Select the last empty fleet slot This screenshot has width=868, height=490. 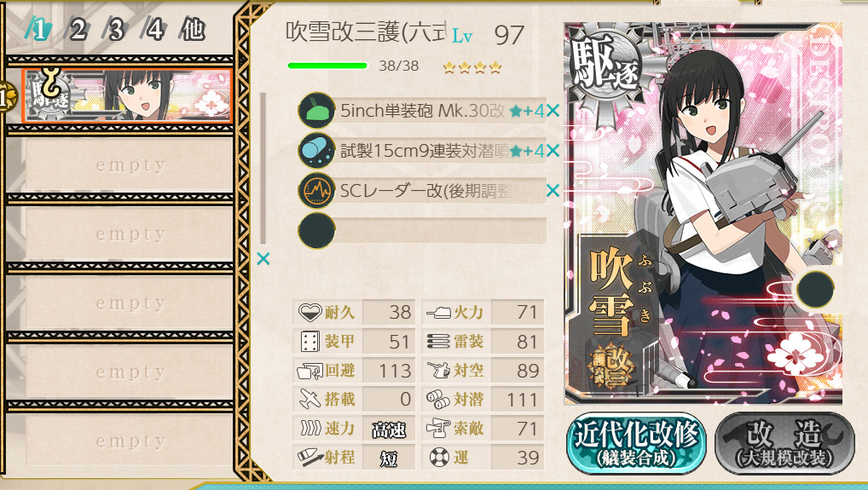[129, 441]
